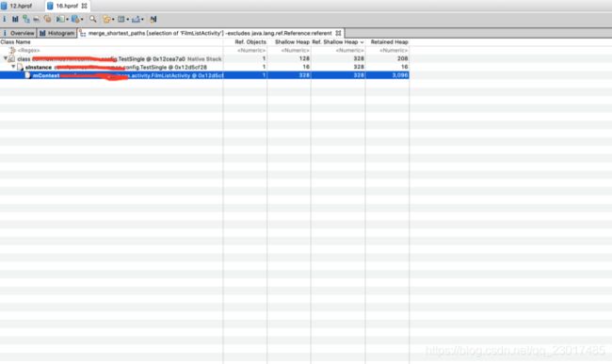Sort by Retained Heap column
The width and height of the screenshot is (612, 364).
pos(388,41)
